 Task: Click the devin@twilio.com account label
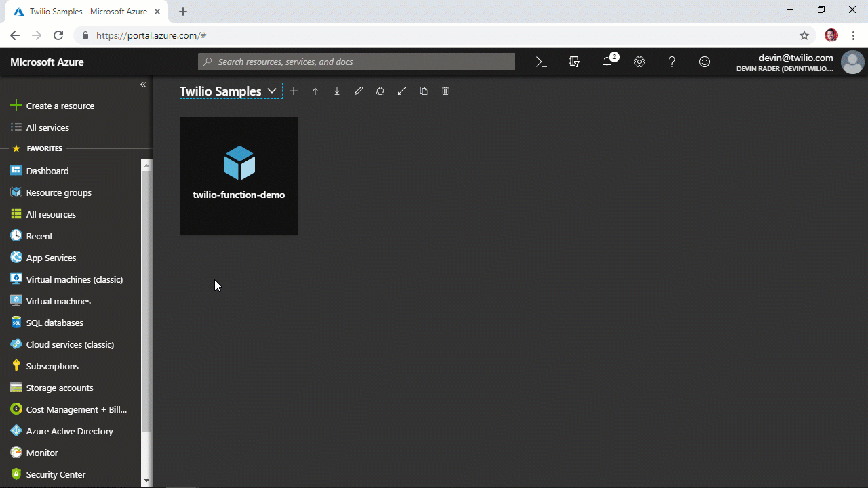coord(795,58)
